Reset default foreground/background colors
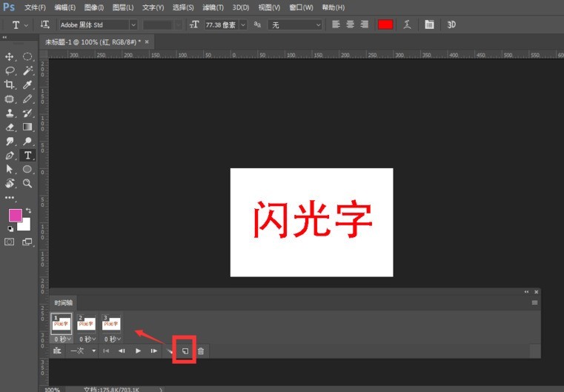This screenshot has height=392, width=564. click(x=10, y=229)
